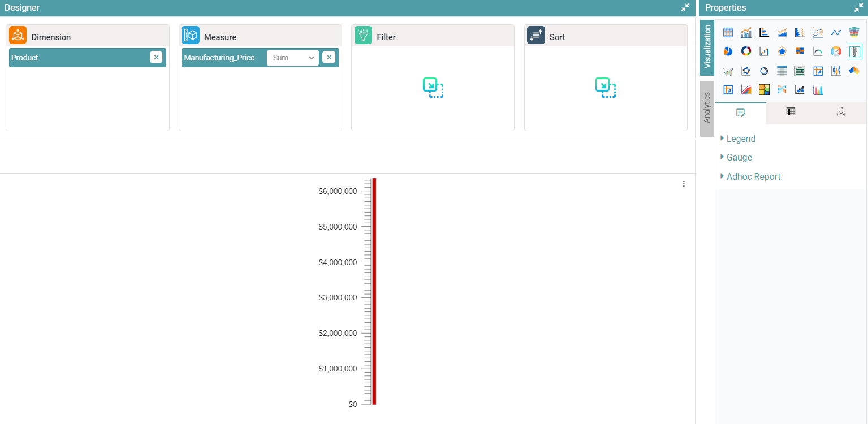Collapse the Designer panel
Image resolution: width=868 pixels, height=424 pixels.
[685, 7]
